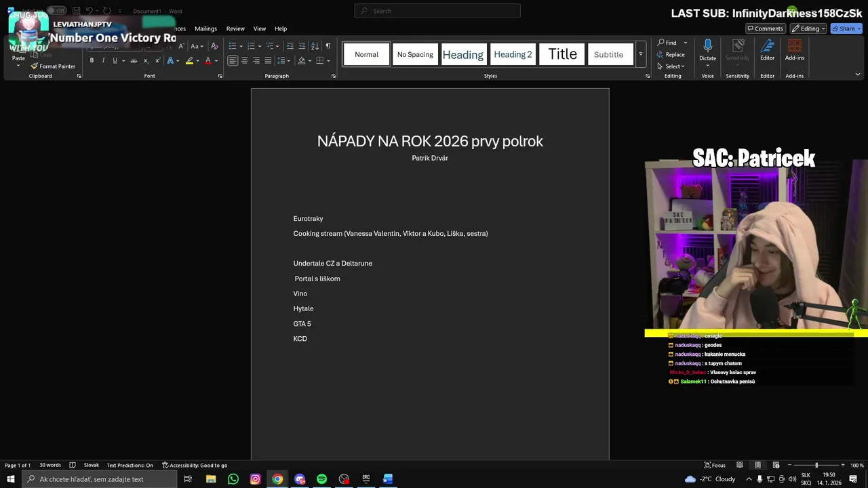This screenshot has width=868, height=488.
Task: Select the Normal style
Action: [367, 54]
